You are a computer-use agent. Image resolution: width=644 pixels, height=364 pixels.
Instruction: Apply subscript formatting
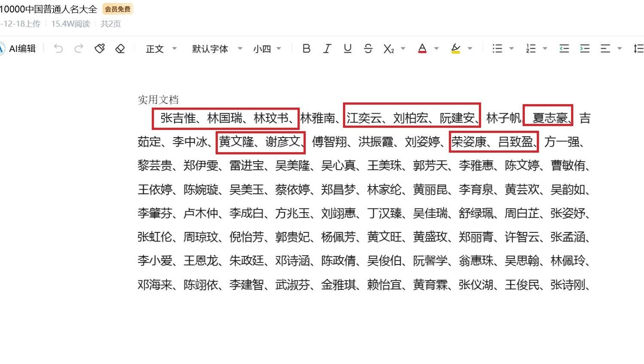coord(388,48)
